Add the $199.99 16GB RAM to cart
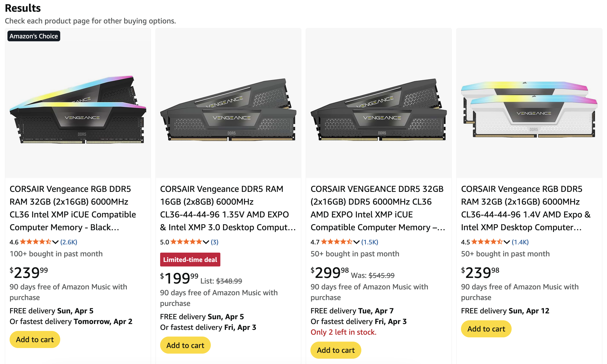Image resolution: width=607 pixels, height=364 pixels. pyautogui.click(x=185, y=345)
